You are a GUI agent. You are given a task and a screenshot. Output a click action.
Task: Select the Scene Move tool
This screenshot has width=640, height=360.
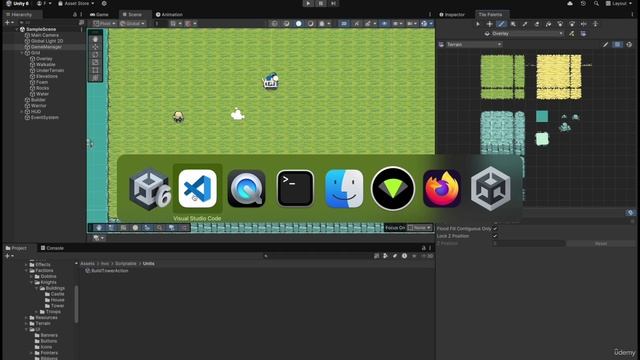coord(95,47)
